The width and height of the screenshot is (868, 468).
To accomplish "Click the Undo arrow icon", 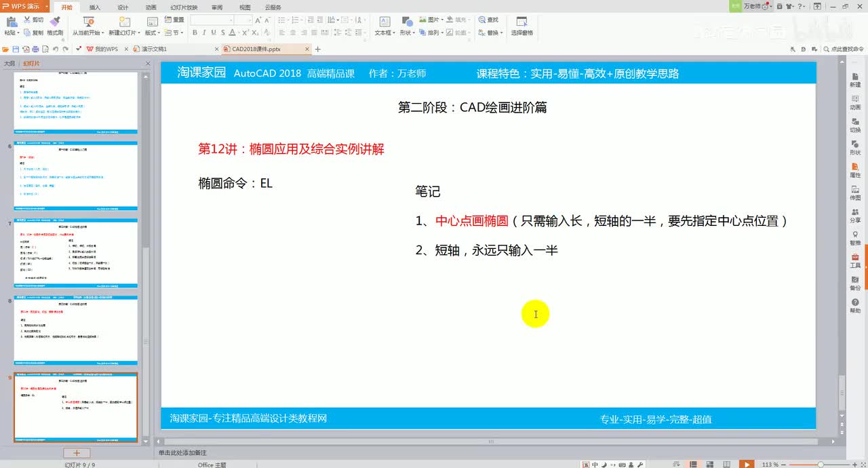I will pos(56,49).
